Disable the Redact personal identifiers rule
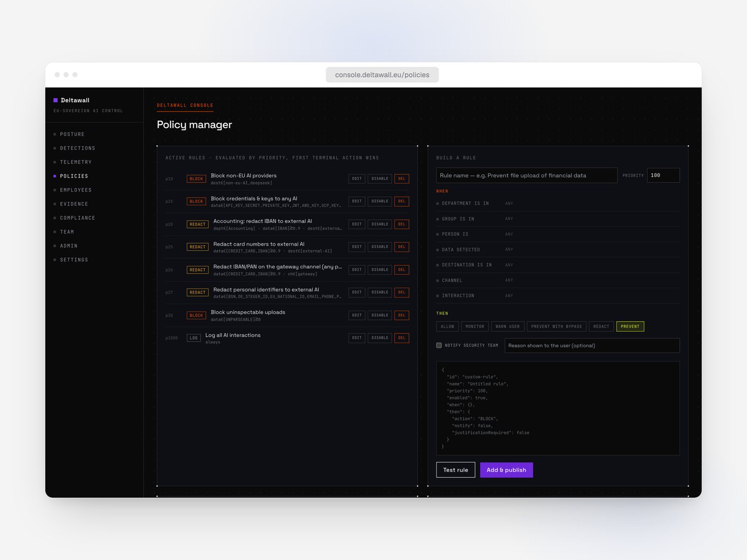 click(x=380, y=292)
